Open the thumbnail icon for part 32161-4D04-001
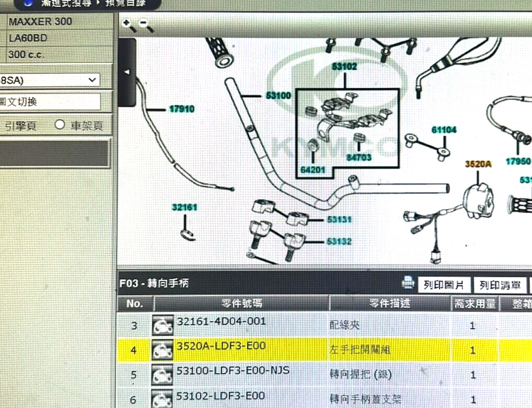 162,325
